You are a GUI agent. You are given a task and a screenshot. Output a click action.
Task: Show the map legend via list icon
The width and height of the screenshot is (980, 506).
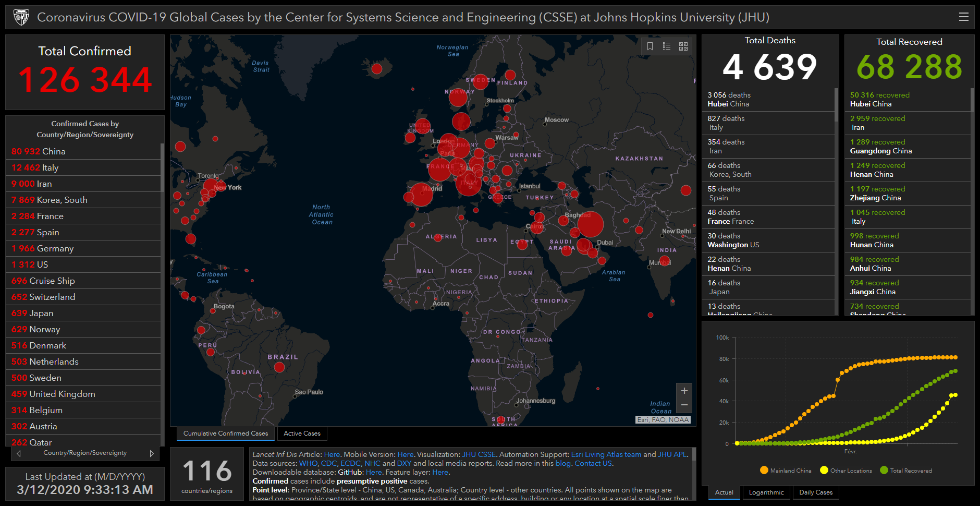tap(667, 46)
